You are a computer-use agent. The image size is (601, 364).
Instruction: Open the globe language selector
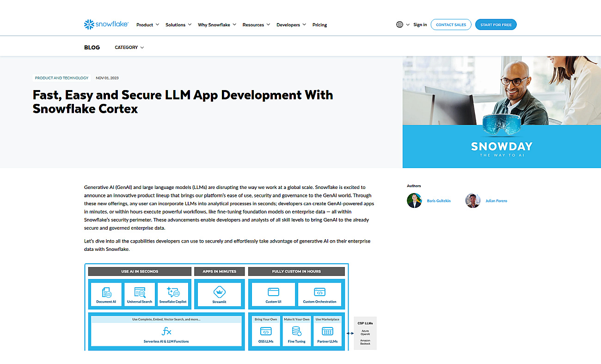(x=400, y=24)
